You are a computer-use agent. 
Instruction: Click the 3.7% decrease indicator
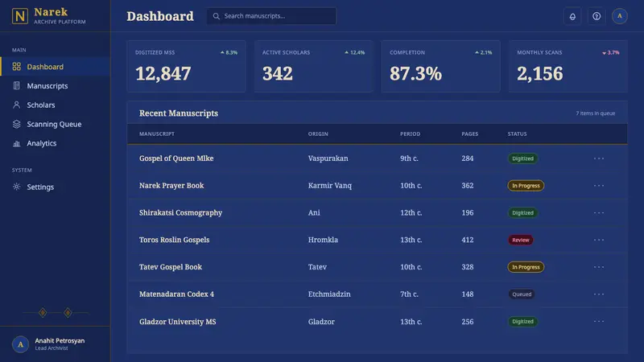coord(611,52)
